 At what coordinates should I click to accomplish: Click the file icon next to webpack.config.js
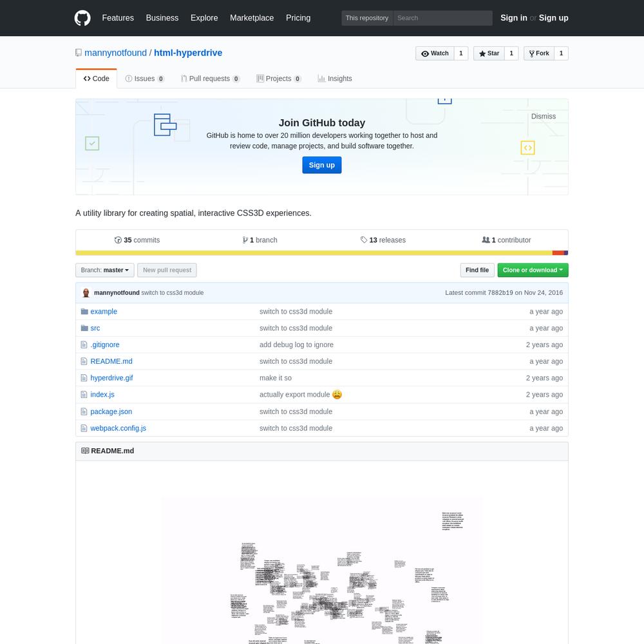pyautogui.click(x=84, y=428)
